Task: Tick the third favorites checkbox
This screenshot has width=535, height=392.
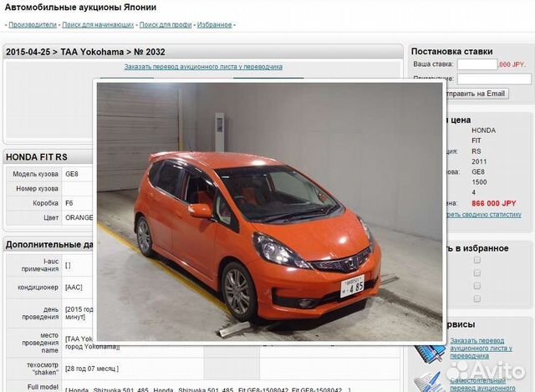Action: click(477, 286)
